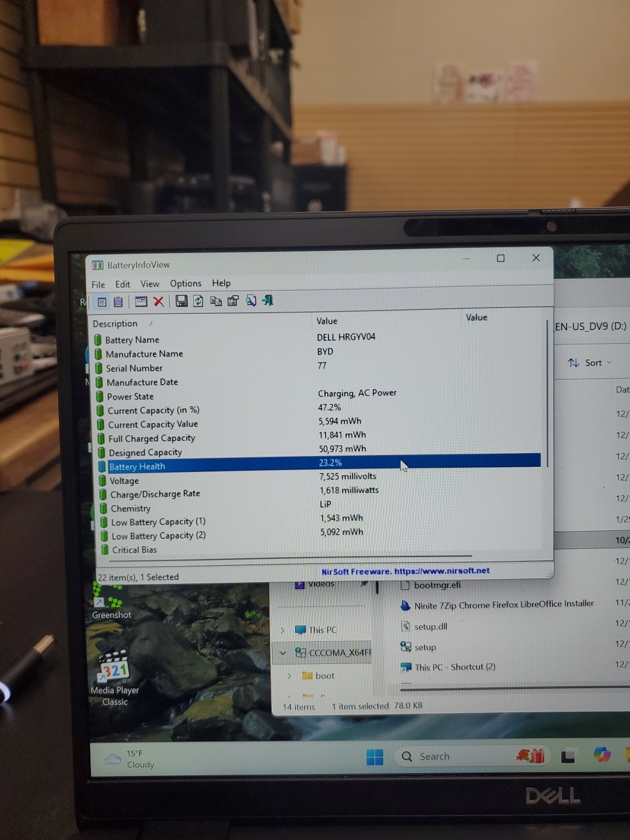This screenshot has width=630, height=840.
Task: Collapse the CCCOMA_X64FR drive tree node
Action: 283,653
